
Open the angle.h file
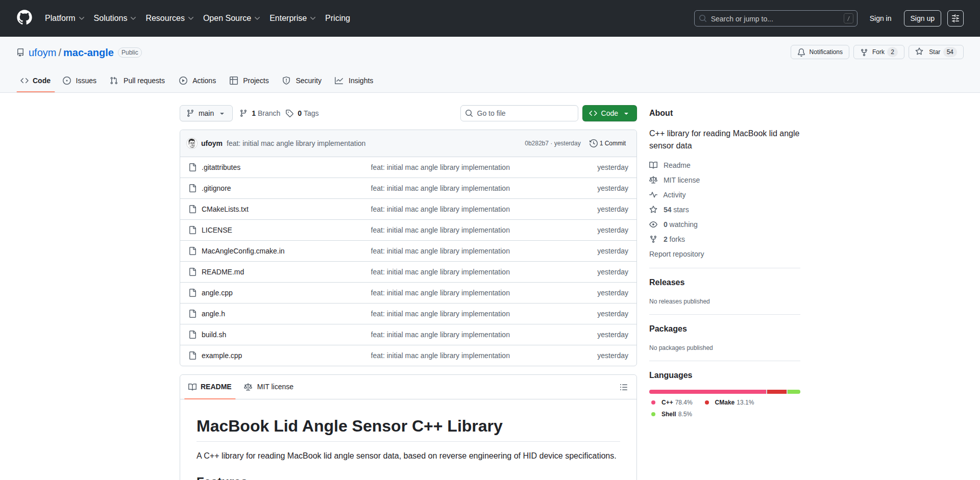coord(213,314)
